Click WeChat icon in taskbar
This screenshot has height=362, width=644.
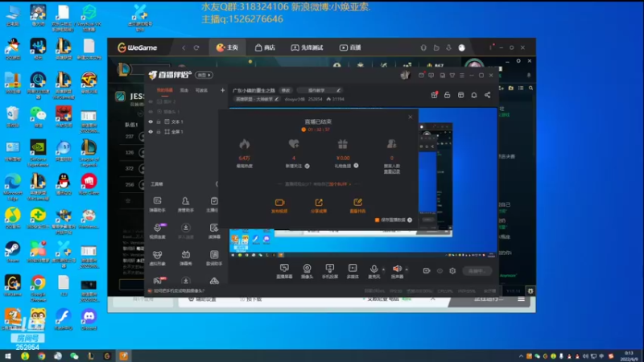pyautogui.click(x=74, y=356)
